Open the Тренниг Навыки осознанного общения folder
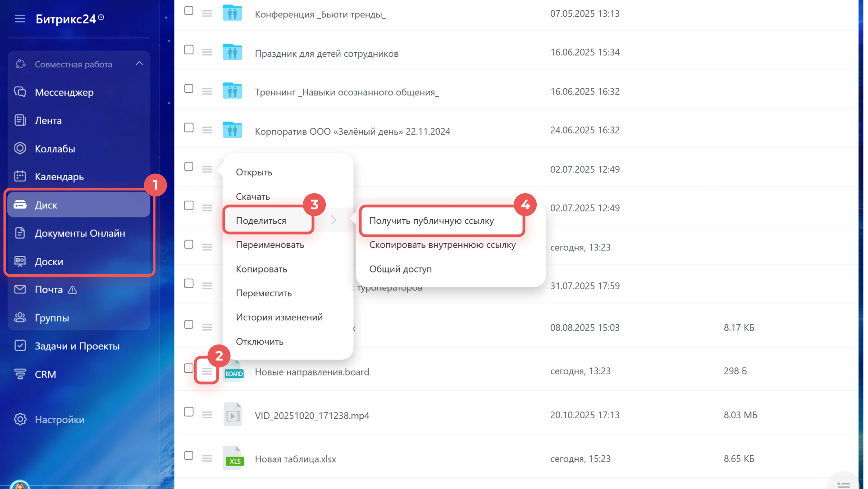 [x=347, y=92]
